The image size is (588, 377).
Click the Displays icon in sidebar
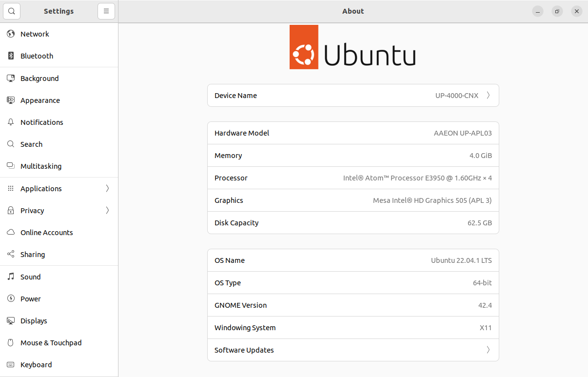[11, 321]
